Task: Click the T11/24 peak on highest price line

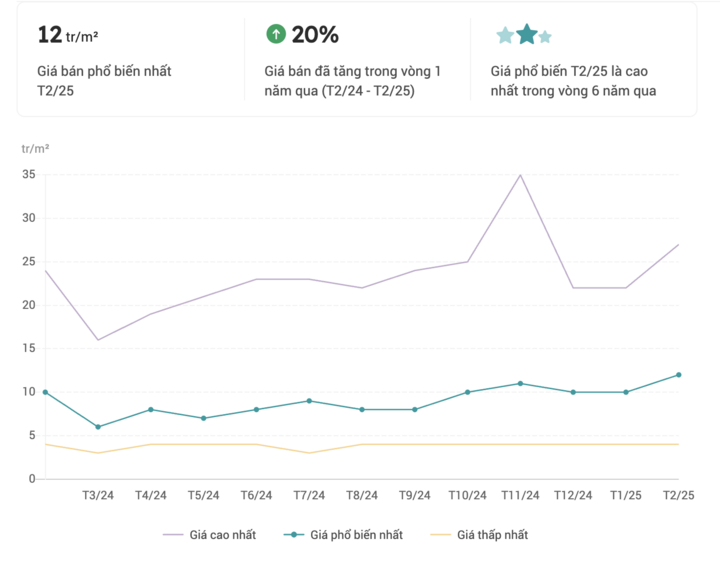Action: click(520, 175)
